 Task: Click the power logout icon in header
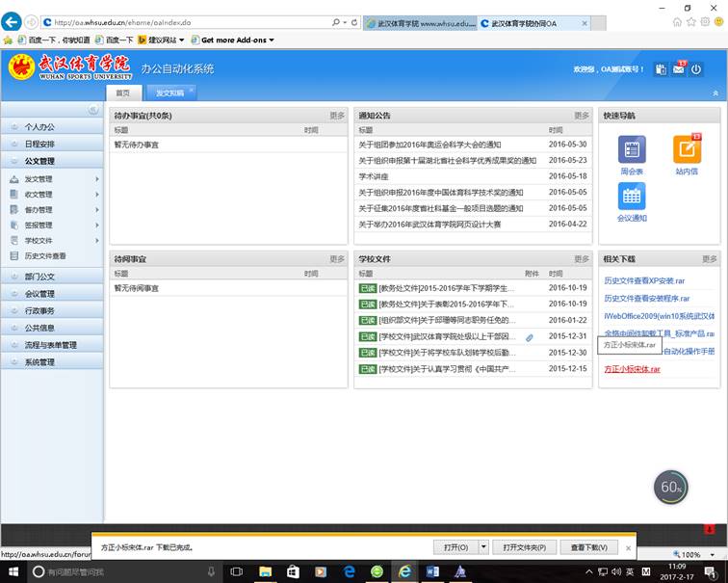click(696, 69)
